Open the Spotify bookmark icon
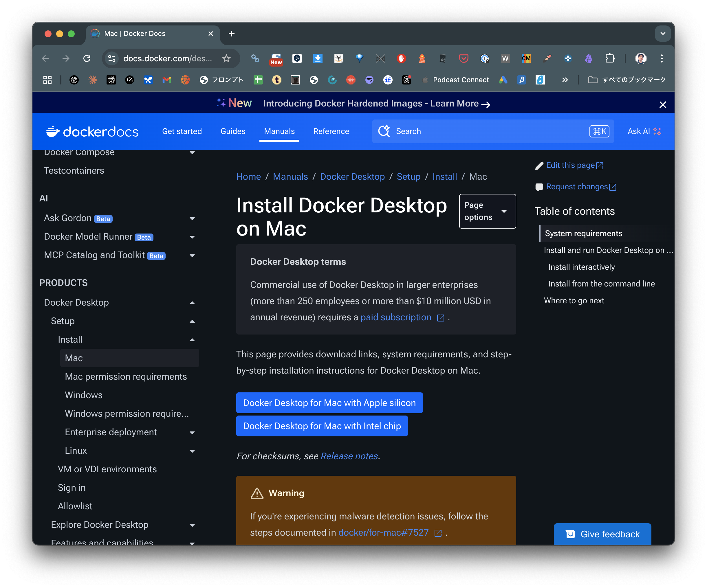Screen dimensions: 707x588 pos(369,80)
